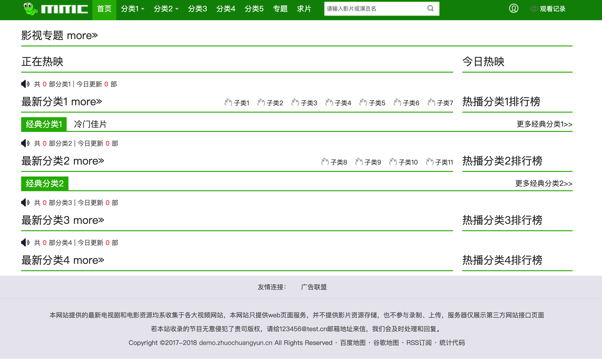Viewport: 602px width, 364px height.
Task: Open 更多经典分类2>> link
Action: (544, 183)
